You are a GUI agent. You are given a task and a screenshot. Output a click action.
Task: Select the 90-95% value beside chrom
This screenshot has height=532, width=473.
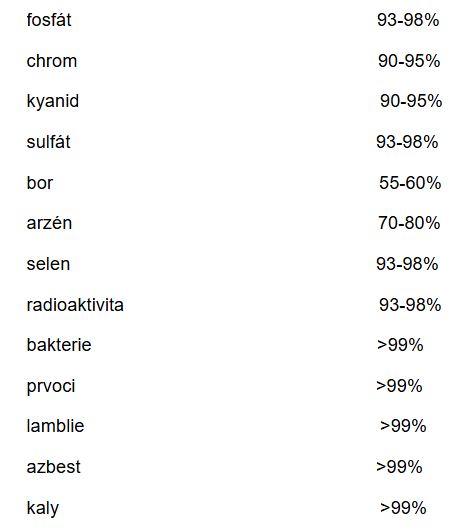click(409, 61)
